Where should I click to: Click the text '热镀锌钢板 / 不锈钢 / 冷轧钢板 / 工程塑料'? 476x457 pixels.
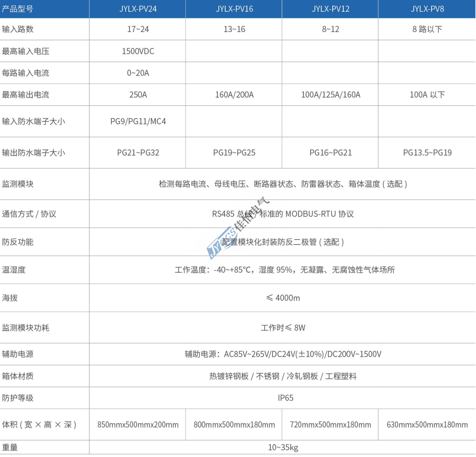[x=283, y=376]
